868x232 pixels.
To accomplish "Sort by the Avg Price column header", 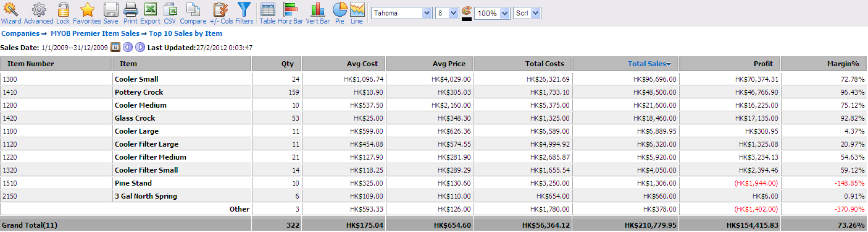I will click(430, 64).
